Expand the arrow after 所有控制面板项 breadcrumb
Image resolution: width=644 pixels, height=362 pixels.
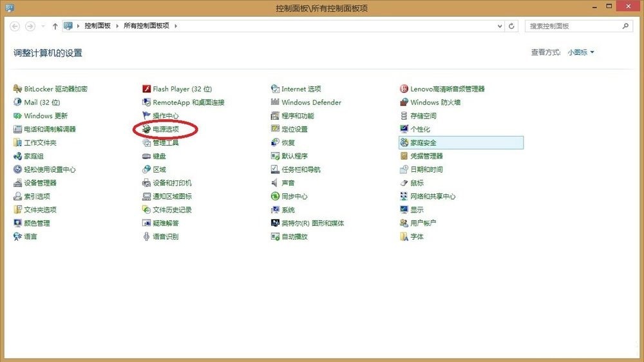tap(176, 26)
